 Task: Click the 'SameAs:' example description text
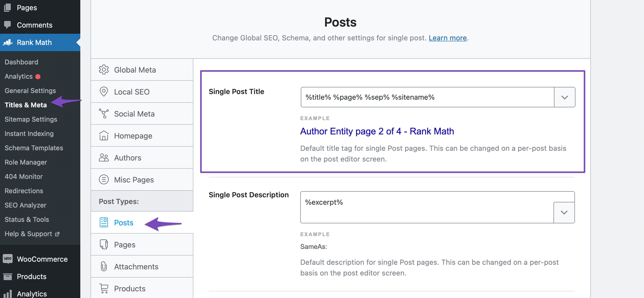314,247
